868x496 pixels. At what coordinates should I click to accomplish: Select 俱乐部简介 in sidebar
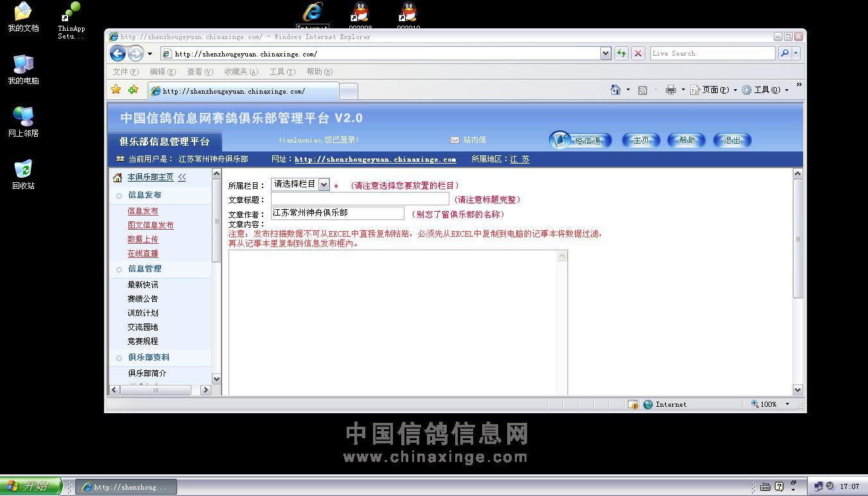[147, 373]
